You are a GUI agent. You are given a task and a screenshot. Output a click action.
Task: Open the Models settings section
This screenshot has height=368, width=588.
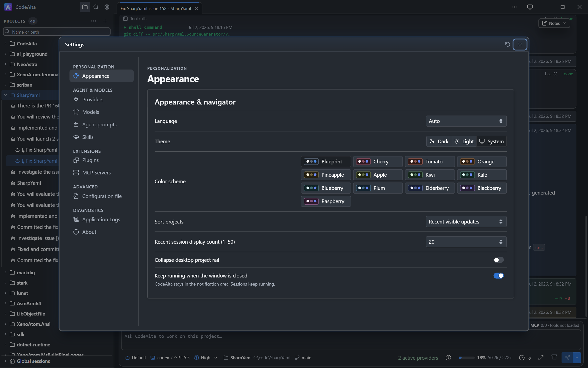(101, 112)
